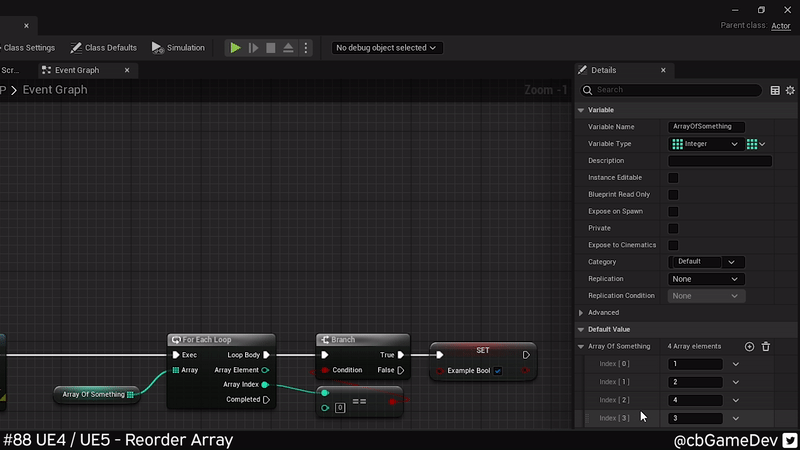Expand the Advanced section

tap(582, 313)
